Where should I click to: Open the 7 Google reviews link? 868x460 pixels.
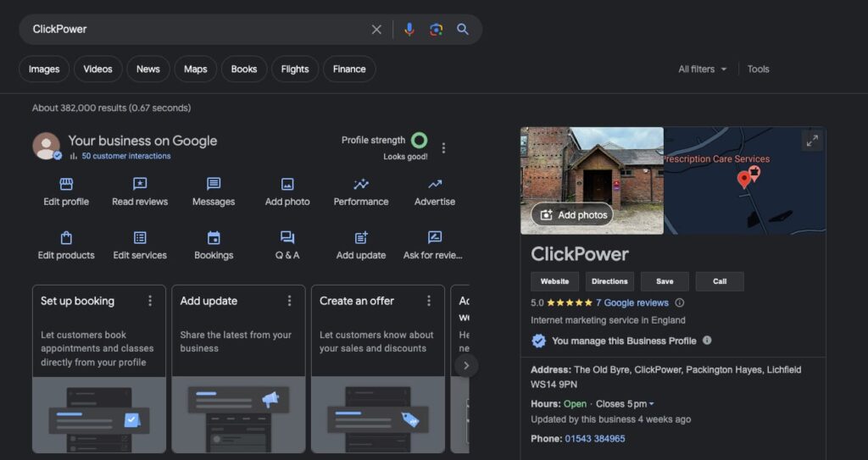pyautogui.click(x=632, y=302)
